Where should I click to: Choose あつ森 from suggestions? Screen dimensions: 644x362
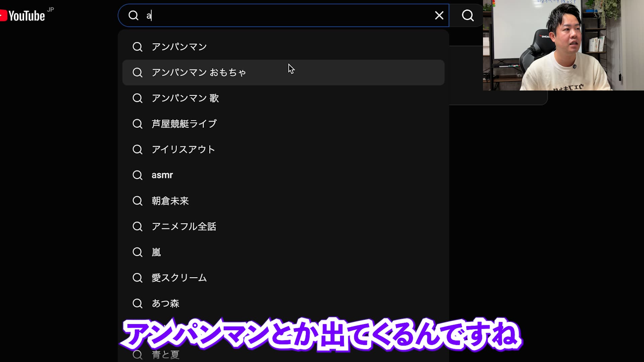click(165, 303)
